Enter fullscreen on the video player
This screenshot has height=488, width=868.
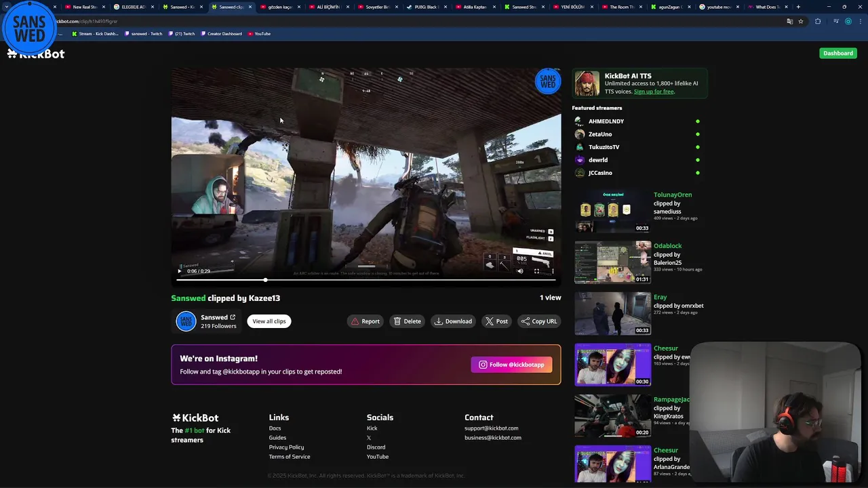pyautogui.click(x=536, y=271)
